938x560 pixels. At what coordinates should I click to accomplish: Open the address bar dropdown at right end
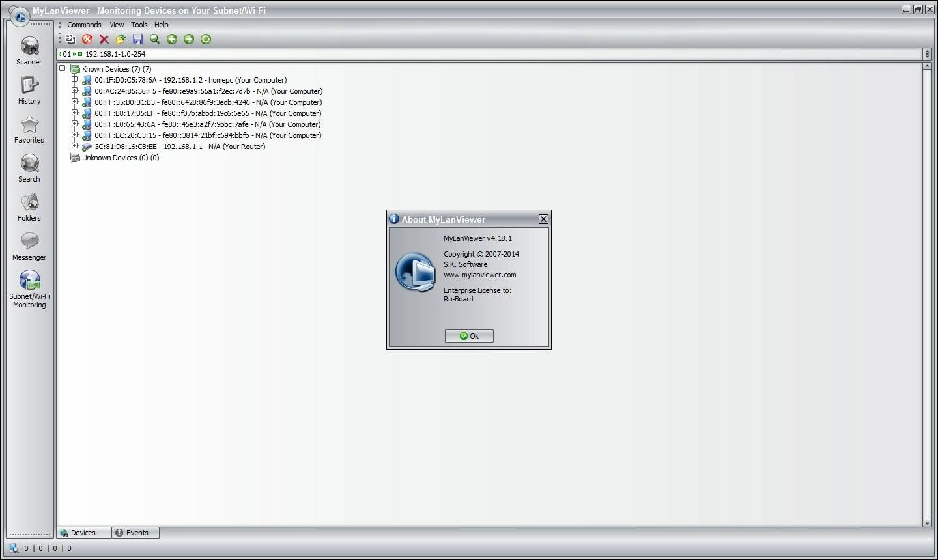927,54
